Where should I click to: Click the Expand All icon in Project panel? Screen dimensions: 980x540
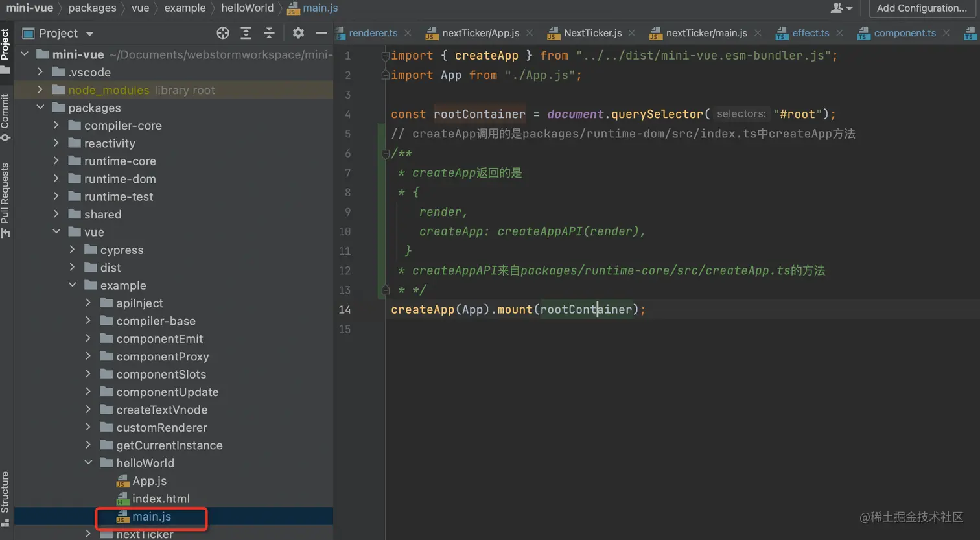(246, 33)
